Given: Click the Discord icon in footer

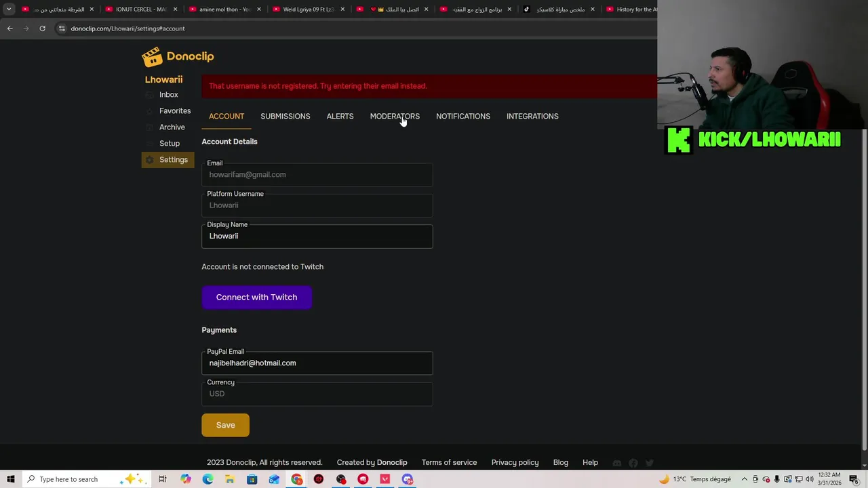Looking at the screenshot, I should tap(616, 464).
